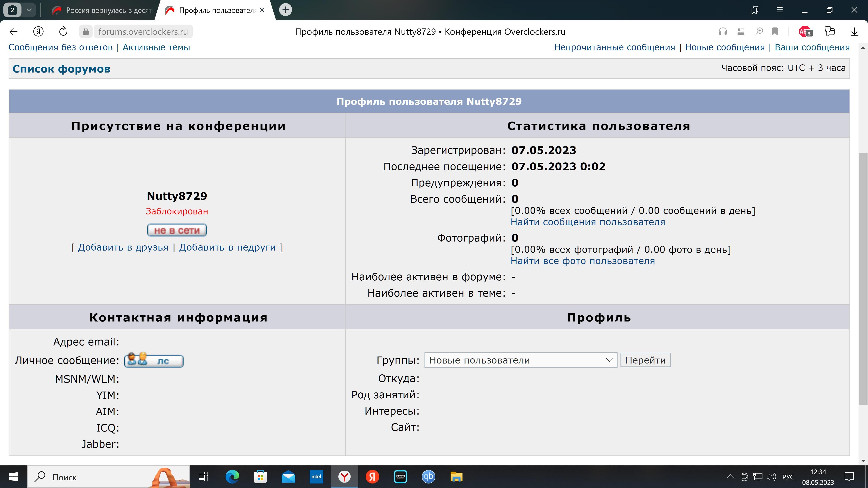The height and width of the screenshot is (488, 868).
Task: Open the Windows Start menu
Action: (14, 477)
